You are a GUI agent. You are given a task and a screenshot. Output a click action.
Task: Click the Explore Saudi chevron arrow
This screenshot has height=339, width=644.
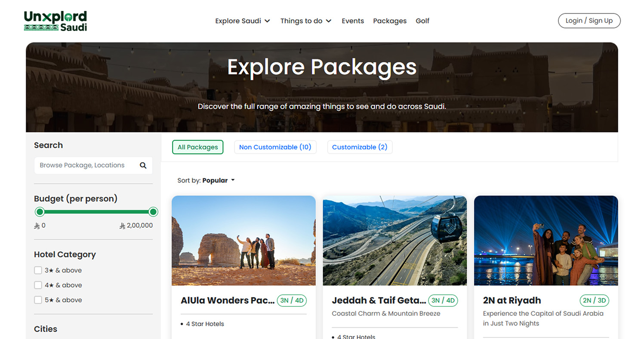point(268,21)
